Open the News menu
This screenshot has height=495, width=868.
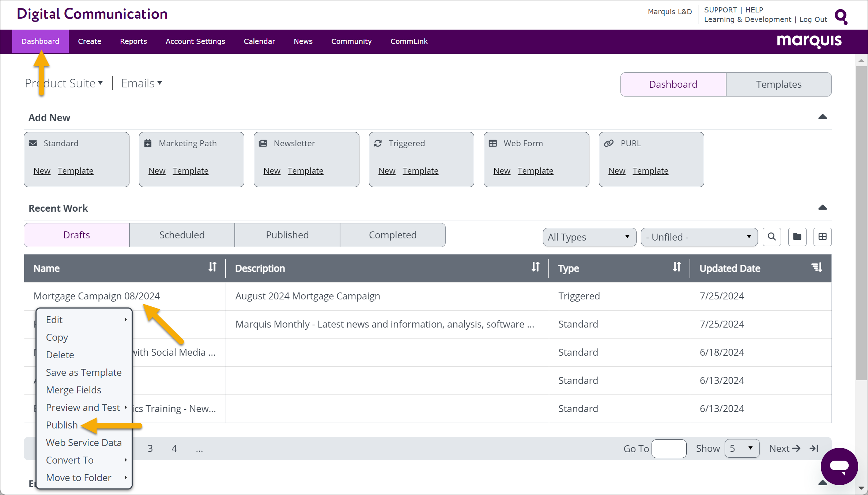coord(303,41)
